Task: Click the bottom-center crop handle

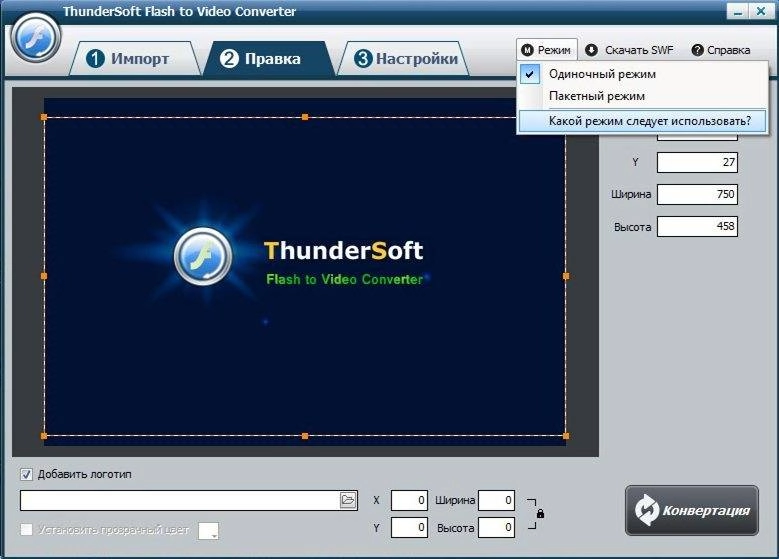Action: click(305, 436)
